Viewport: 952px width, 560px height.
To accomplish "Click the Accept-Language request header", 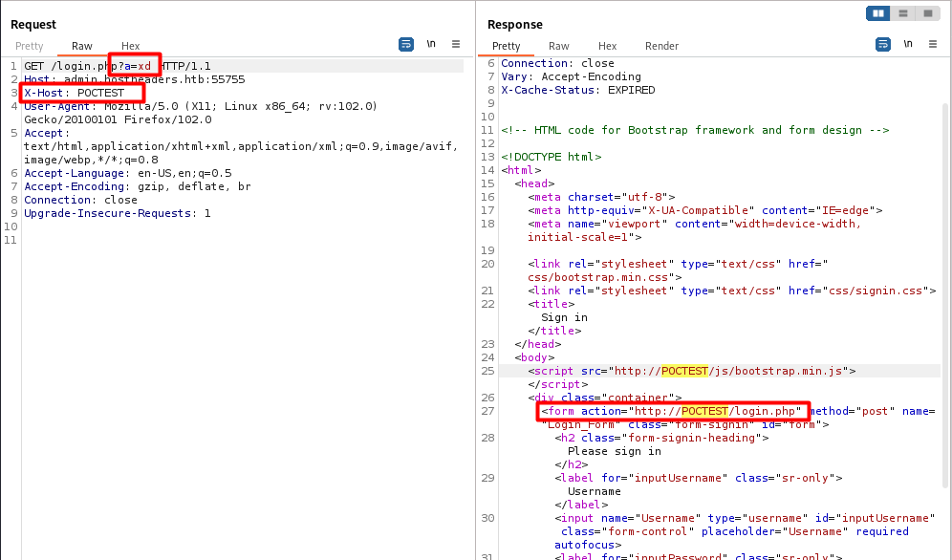I will tap(127, 173).
